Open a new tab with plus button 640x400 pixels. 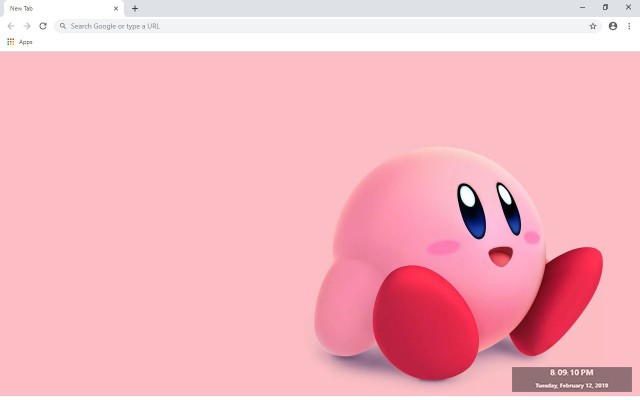[x=135, y=8]
